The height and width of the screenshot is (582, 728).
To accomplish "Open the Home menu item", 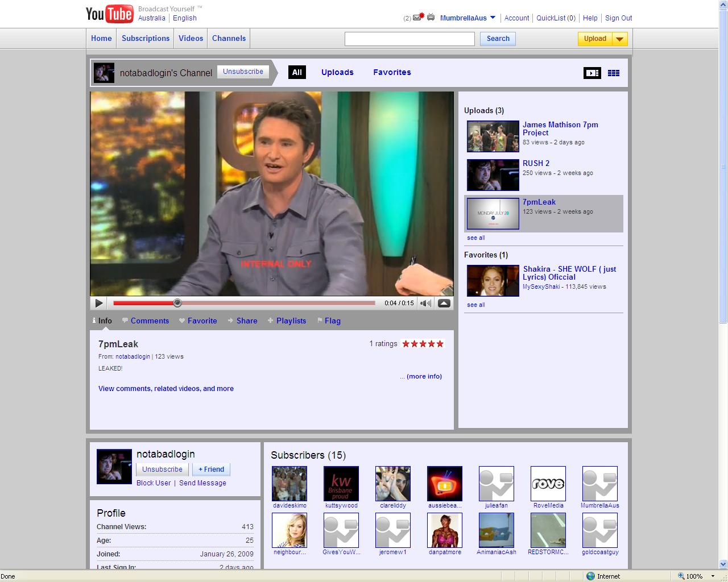I will 101,38.
